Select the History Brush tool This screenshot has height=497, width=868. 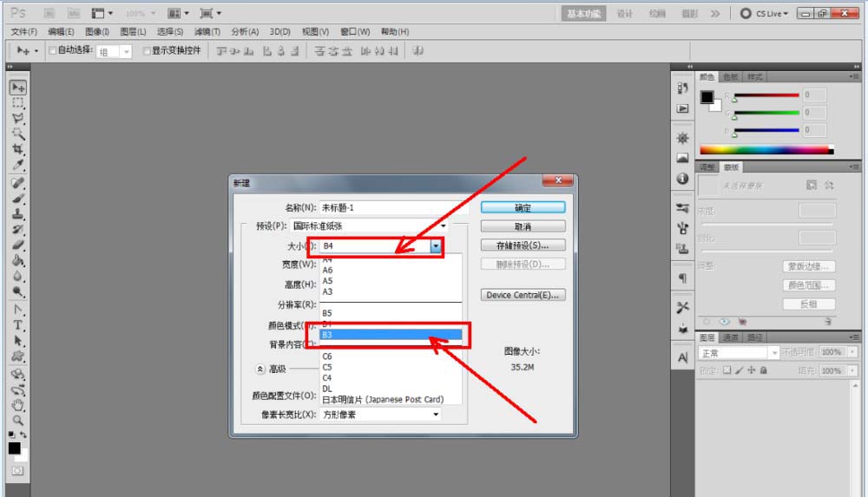(x=17, y=229)
